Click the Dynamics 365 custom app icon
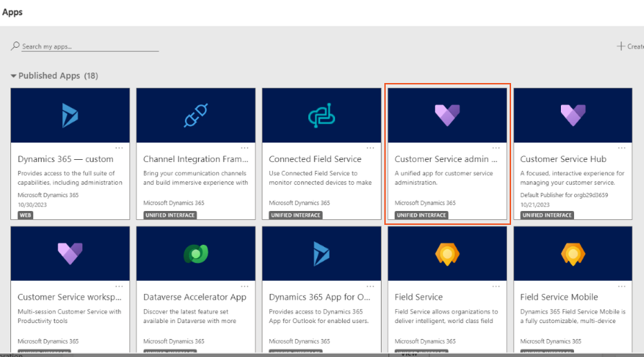Image resolution: width=644 pixels, height=357 pixels. pos(70,116)
